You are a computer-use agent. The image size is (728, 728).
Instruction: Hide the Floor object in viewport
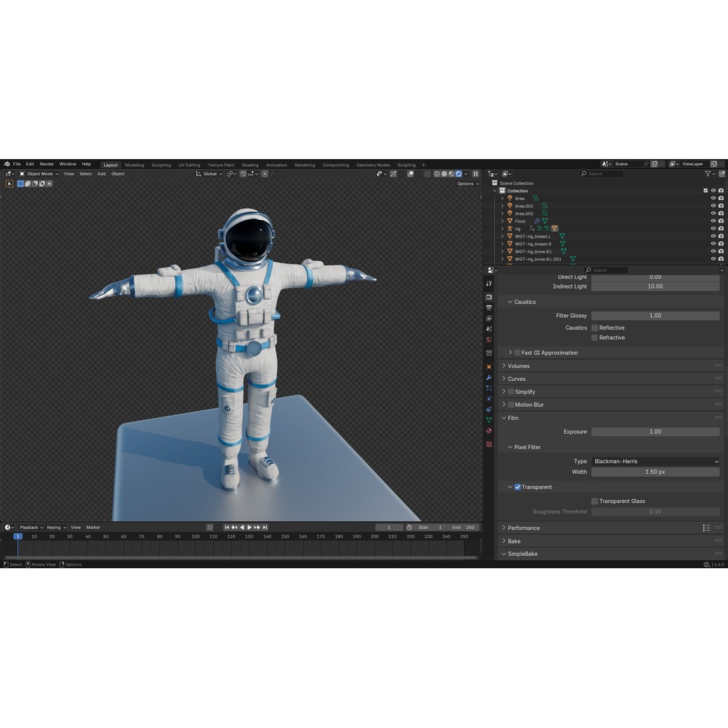[x=713, y=221]
